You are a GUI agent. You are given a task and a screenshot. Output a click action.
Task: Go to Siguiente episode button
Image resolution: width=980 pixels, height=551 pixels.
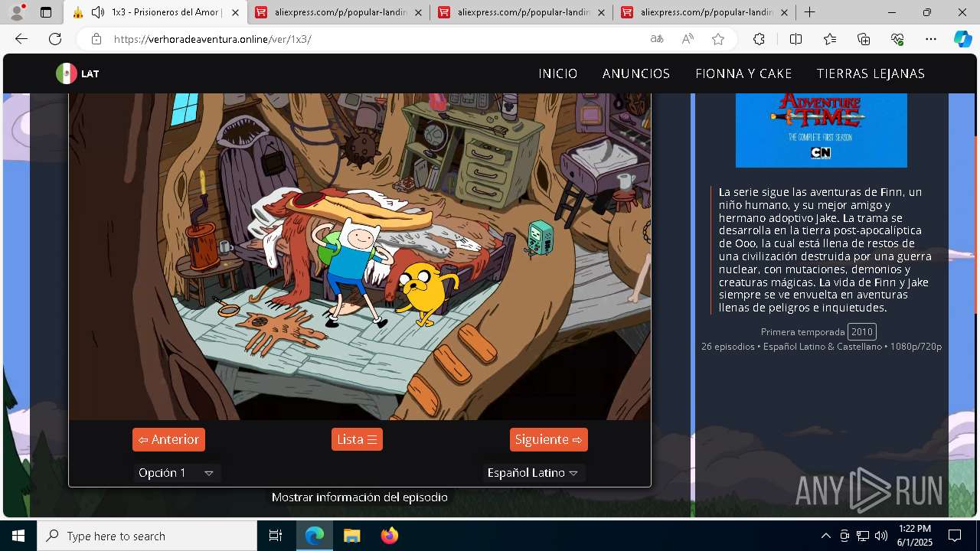[x=549, y=439]
